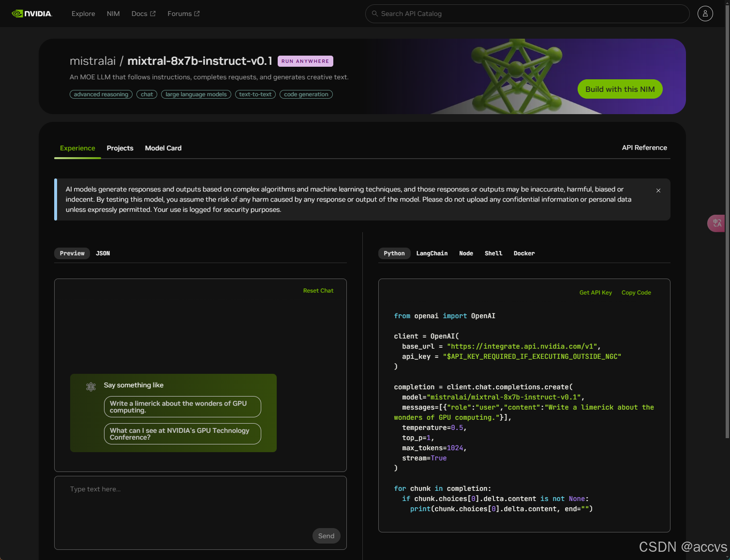Viewport: 730px width, 560px height.
Task: Choose the GPU Technology Conference prompt suggestion
Action: pyautogui.click(x=182, y=434)
